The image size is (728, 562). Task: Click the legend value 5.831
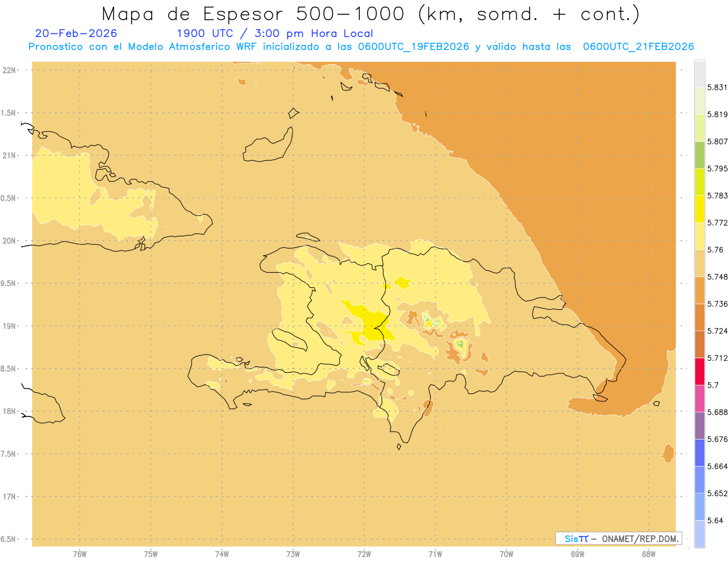click(x=717, y=87)
